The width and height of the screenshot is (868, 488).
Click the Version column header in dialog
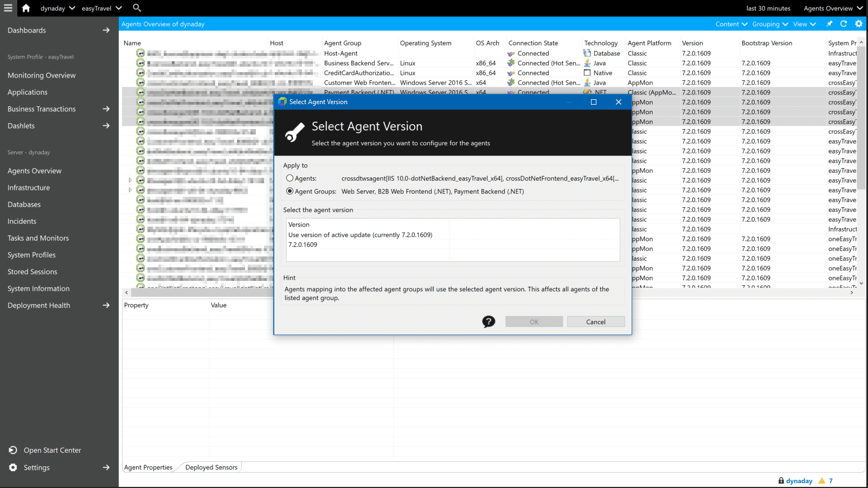click(299, 224)
